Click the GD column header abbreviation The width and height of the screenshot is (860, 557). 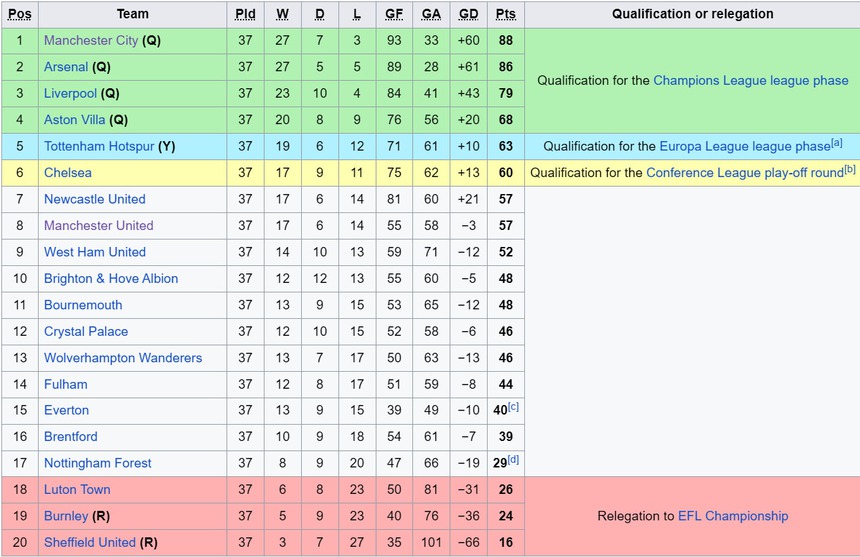pos(467,14)
